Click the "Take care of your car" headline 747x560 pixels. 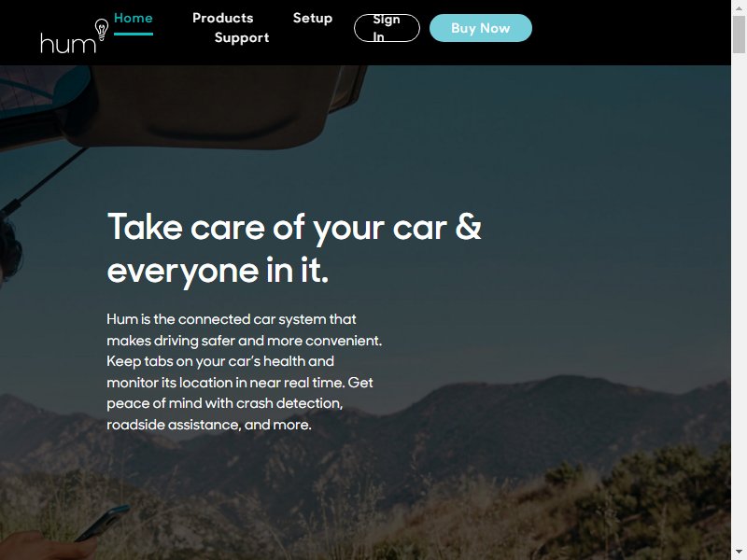(x=294, y=248)
